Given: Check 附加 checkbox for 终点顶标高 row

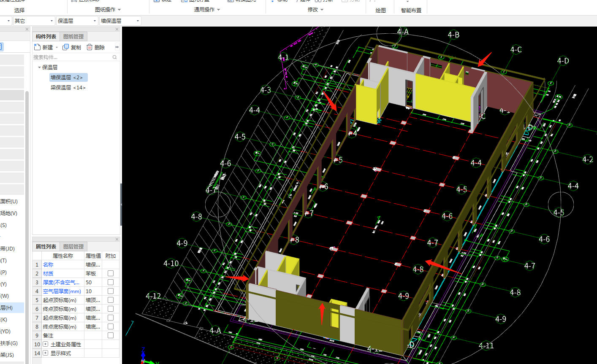Looking at the screenshot, I should (x=111, y=309).
